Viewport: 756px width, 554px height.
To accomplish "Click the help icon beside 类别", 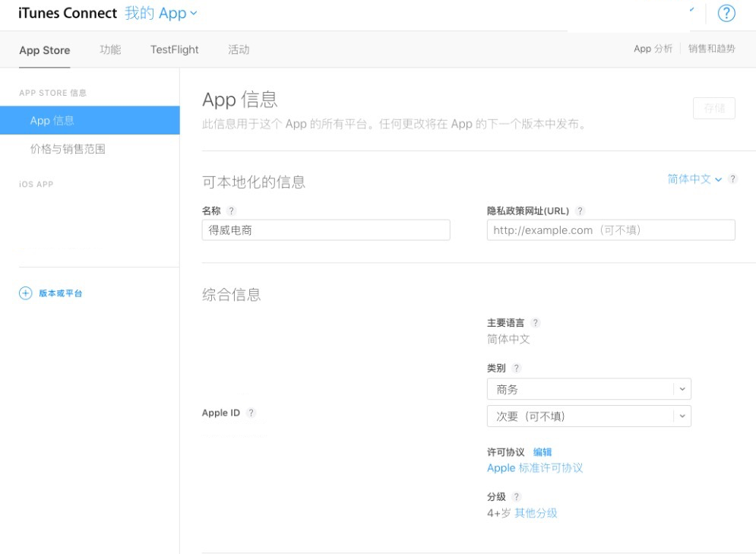I will (516, 368).
